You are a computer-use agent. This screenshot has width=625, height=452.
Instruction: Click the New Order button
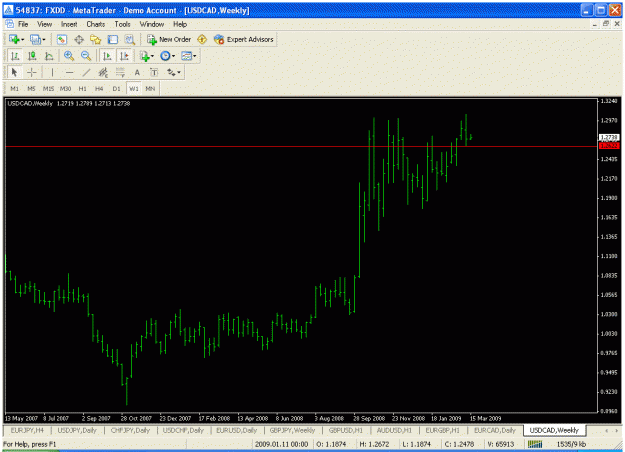pyautogui.click(x=169, y=39)
